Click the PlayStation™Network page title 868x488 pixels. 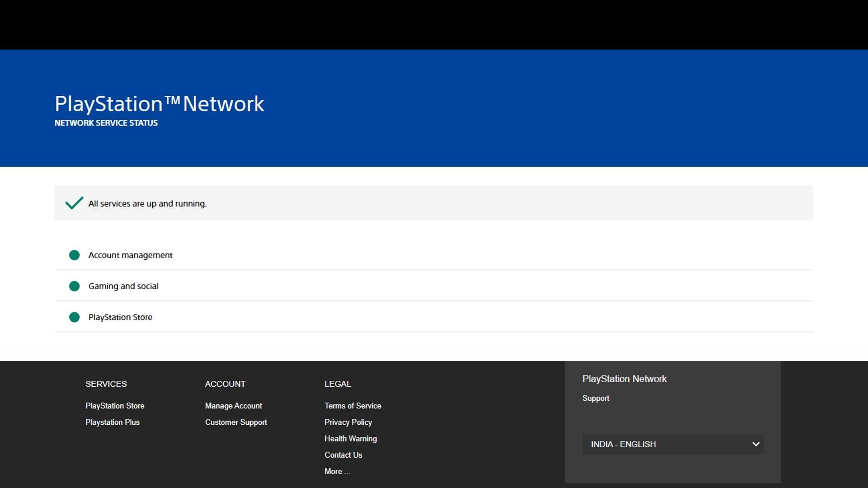pos(159,104)
